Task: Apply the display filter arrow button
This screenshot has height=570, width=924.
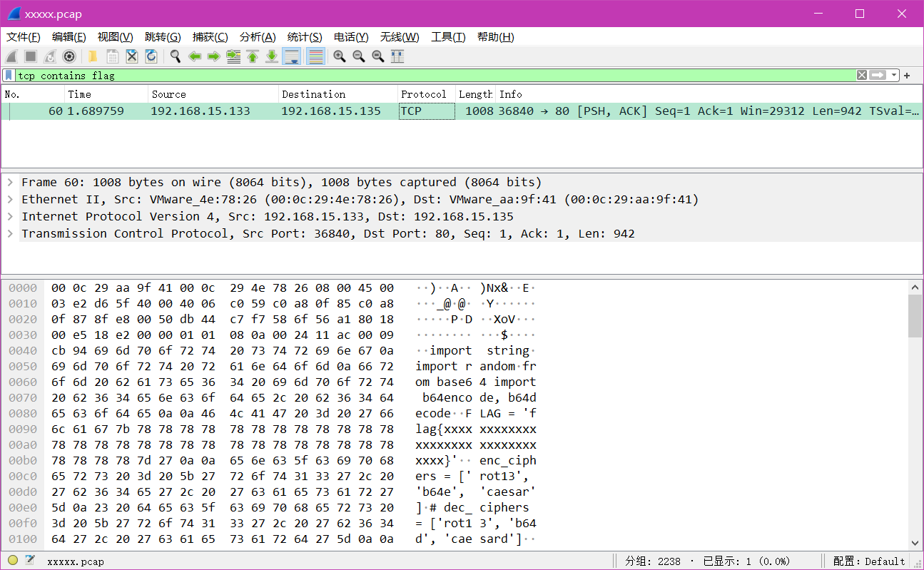Action: point(878,75)
